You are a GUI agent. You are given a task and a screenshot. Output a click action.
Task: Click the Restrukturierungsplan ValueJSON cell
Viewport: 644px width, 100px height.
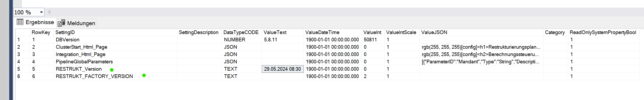pos(481,47)
